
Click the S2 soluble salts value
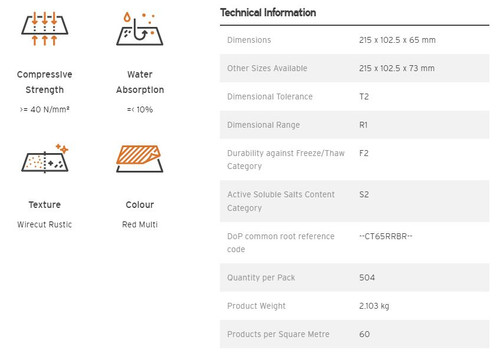click(364, 194)
